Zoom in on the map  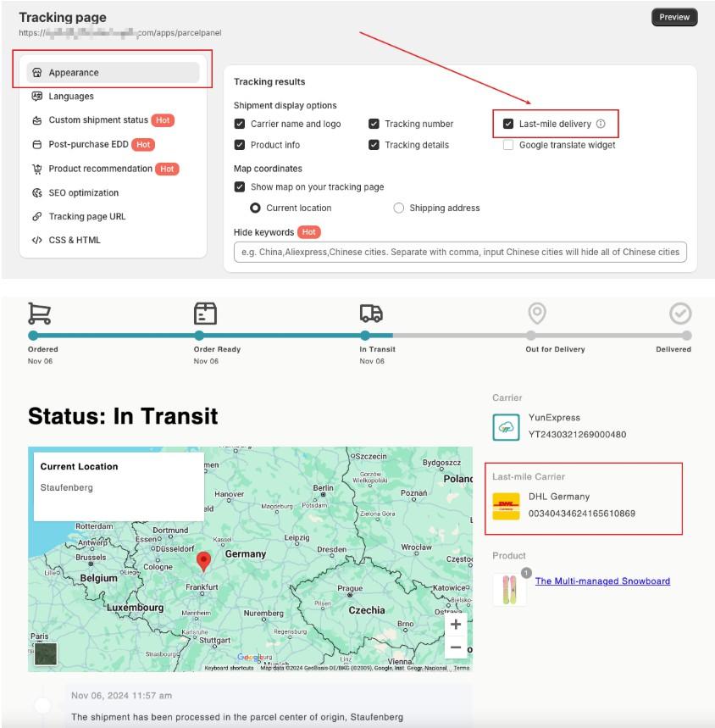tap(456, 625)
